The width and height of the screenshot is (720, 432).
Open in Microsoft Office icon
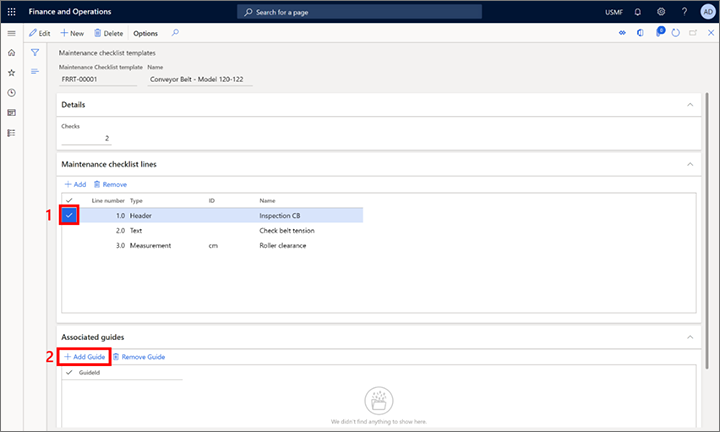click(640, 33)
